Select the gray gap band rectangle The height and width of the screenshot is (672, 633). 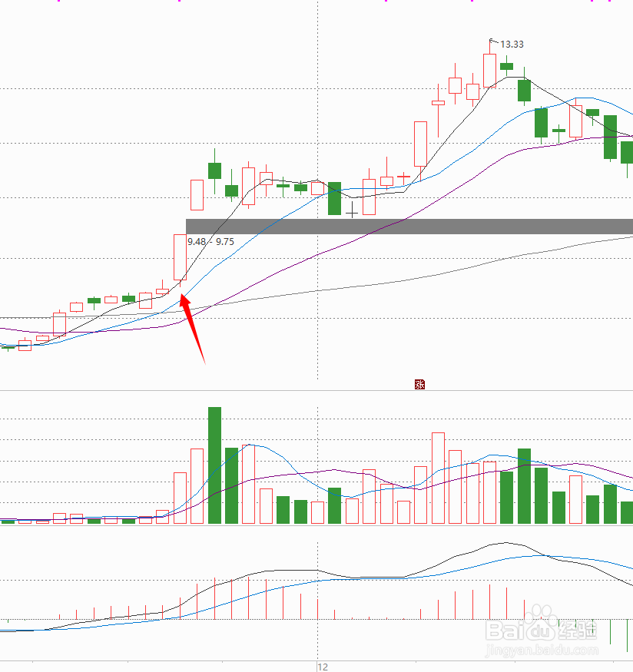[x=409, y=227]
